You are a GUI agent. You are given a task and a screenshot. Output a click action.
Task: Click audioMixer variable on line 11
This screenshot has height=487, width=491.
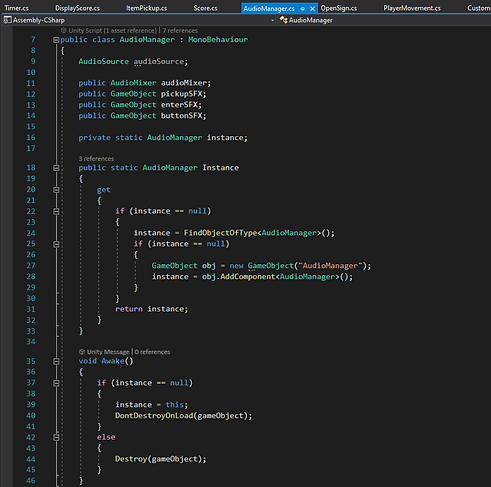click(184, 83)
